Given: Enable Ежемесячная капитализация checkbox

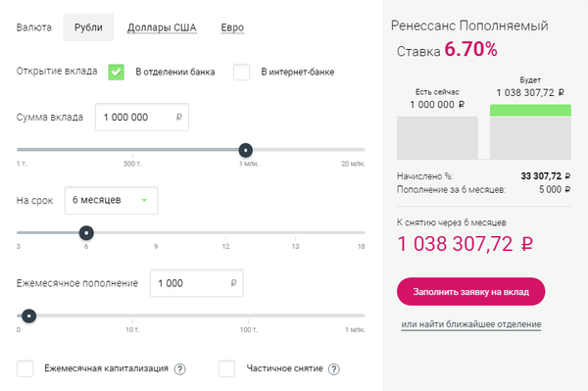Looking at the screenshot, I should pyautogui.click(x=25, y=368).
